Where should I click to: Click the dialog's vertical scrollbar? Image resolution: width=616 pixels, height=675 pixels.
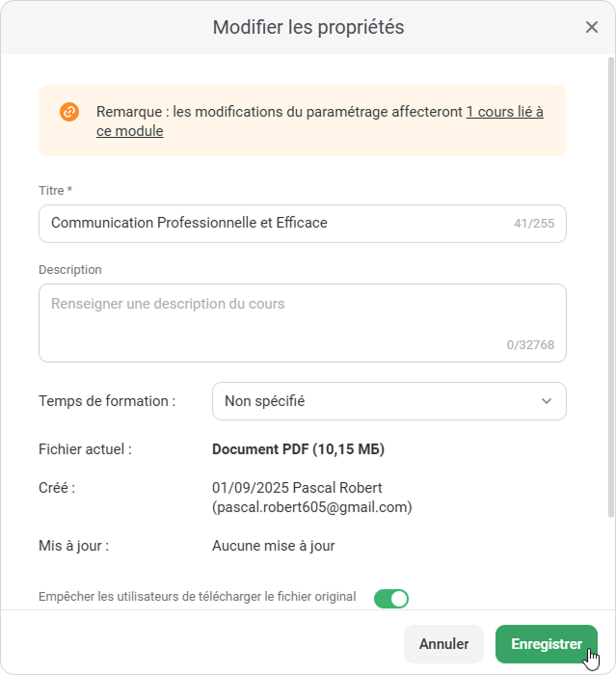pyautogui.click(x=609, y=289)
